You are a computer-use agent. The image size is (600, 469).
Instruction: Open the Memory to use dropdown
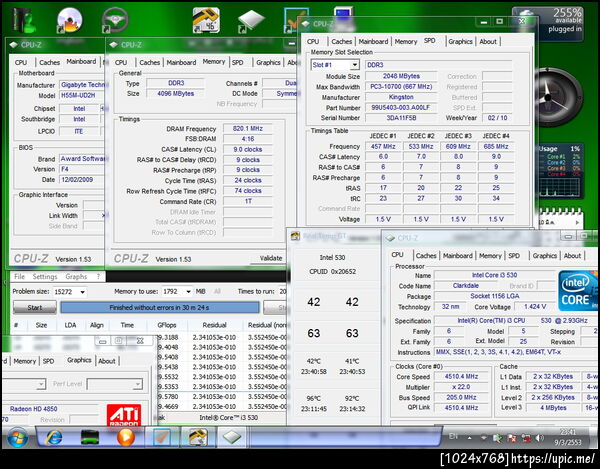(x=188, y=292)
